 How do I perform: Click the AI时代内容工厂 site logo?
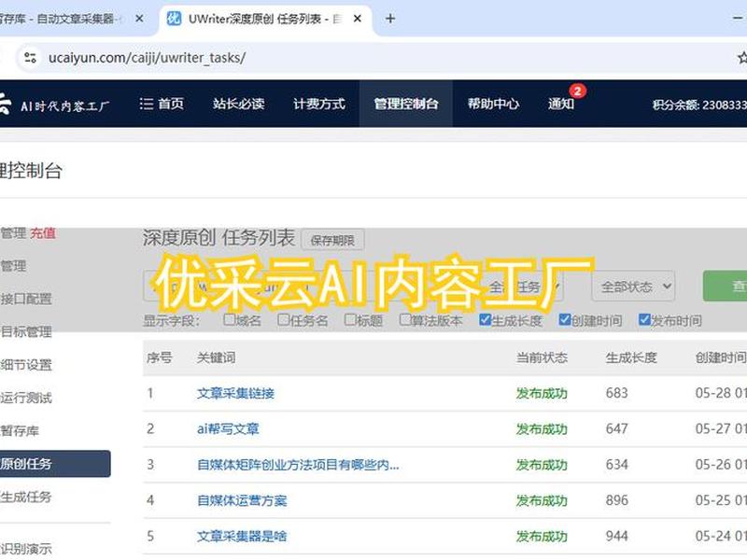[55, 105]
